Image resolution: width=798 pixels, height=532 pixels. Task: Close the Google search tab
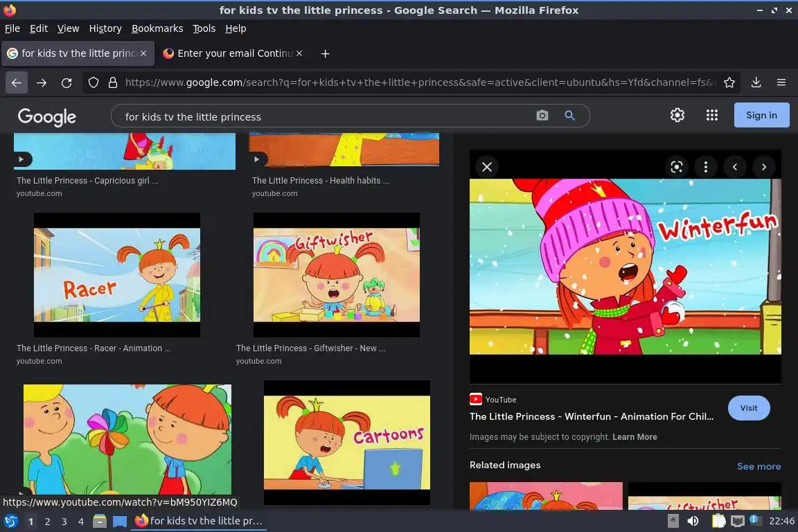click(143, 53)
